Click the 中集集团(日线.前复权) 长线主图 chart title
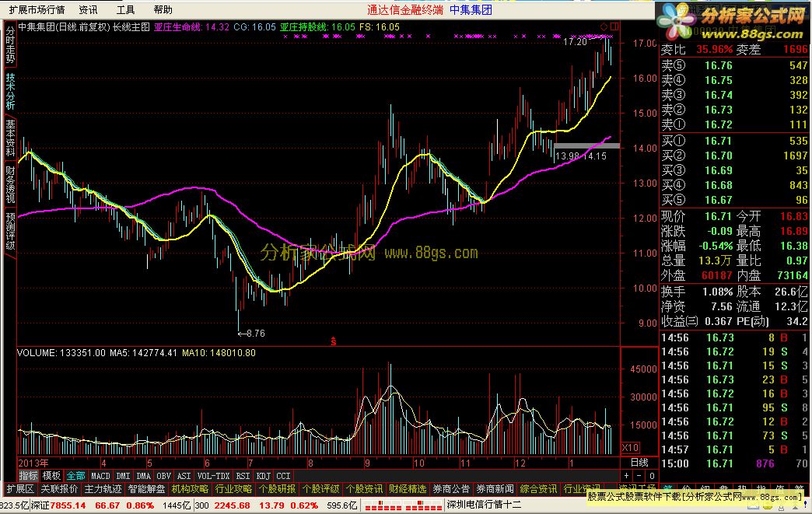Viewport: 812px width, 514px height. (84, 27)
